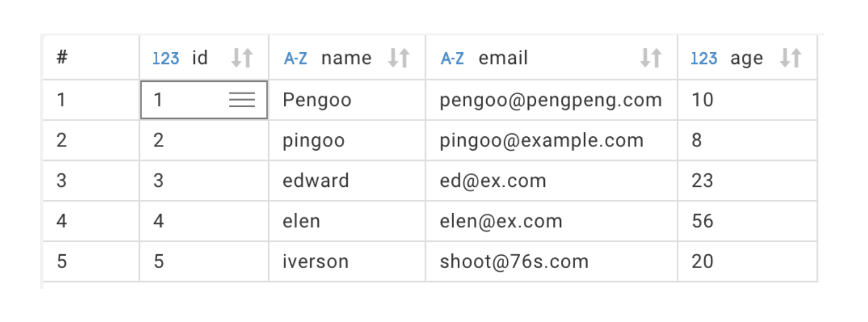The image size is (868, 322).
Task: Select the iverson name cell
Action: (x=316, y=261)
